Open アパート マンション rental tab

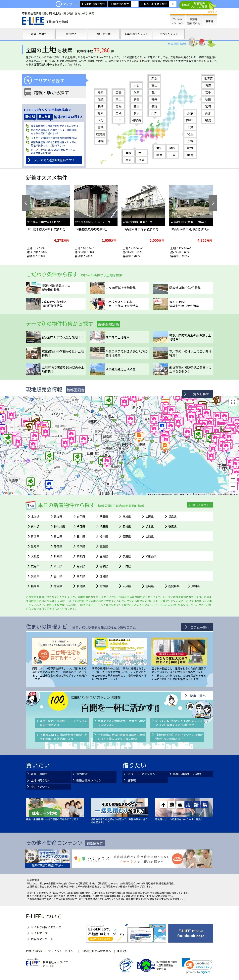pos(177,21)
